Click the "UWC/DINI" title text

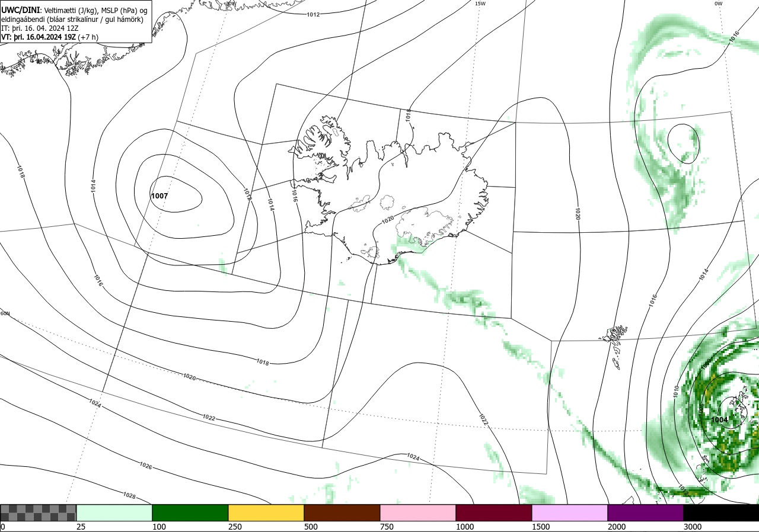pyautogui.click(x=20, y=10)
